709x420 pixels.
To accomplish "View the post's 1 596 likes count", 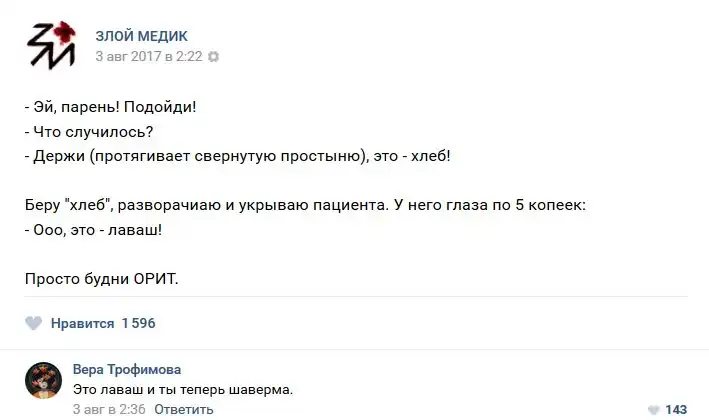I will 138,323.
